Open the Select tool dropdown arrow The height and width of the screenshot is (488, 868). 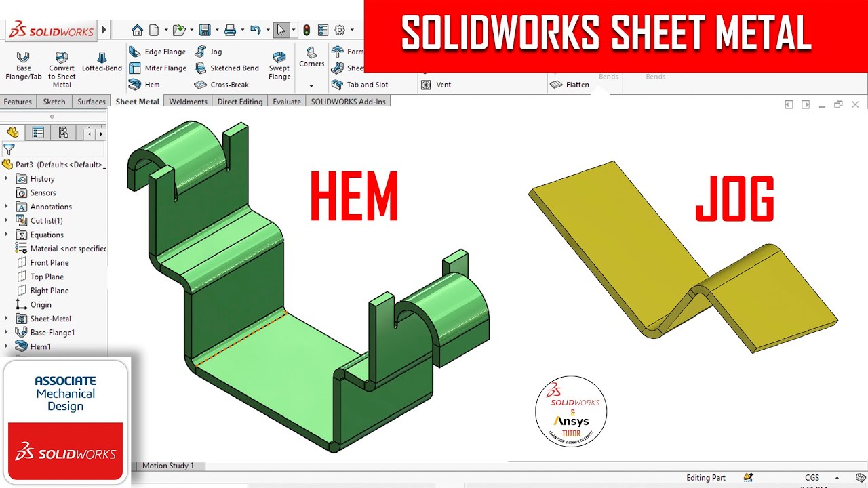tap(293, 30)
